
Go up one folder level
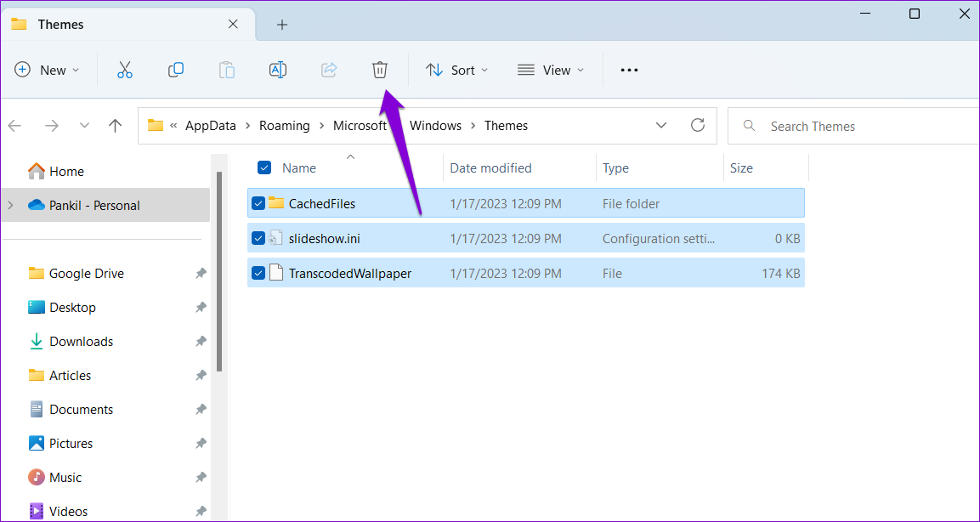[x=116, y=126]
